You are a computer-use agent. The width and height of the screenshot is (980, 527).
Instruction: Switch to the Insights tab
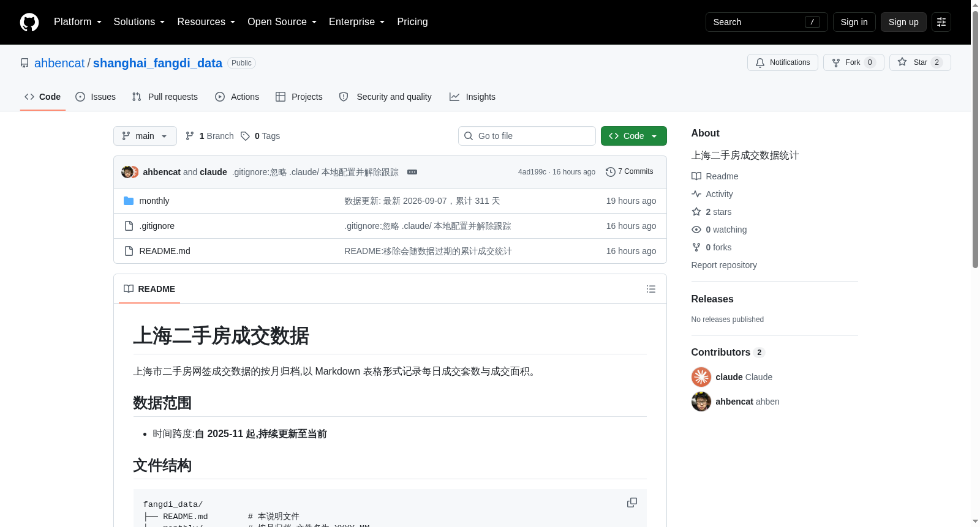[x=472, y=97]
